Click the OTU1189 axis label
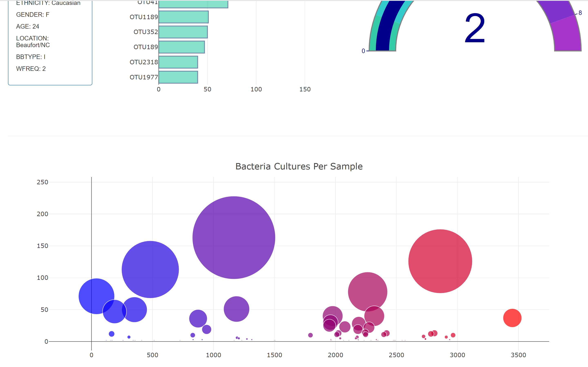Viewport: 588px width, 367px height. click(x=144, y=17)
